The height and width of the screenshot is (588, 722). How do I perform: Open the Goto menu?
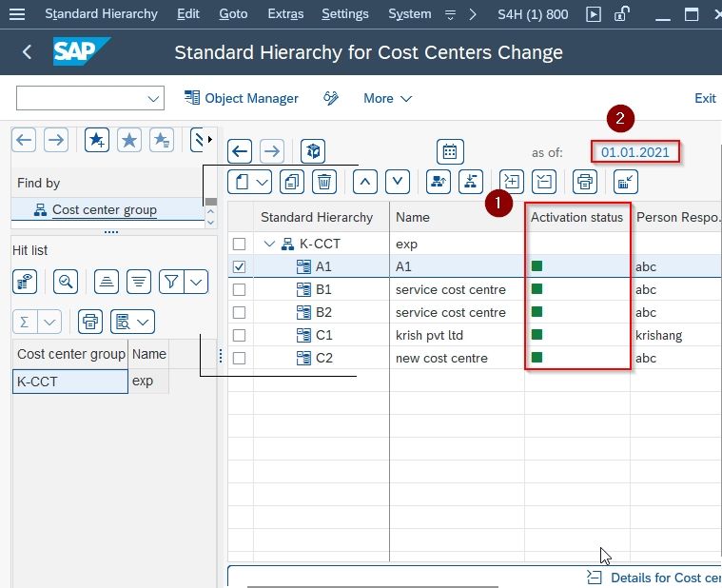(233, 14)
